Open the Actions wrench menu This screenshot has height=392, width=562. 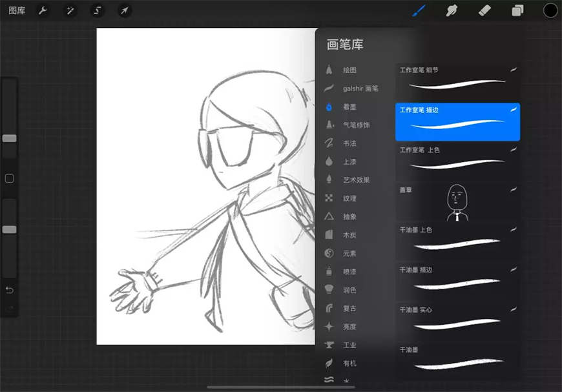point(43,10)
